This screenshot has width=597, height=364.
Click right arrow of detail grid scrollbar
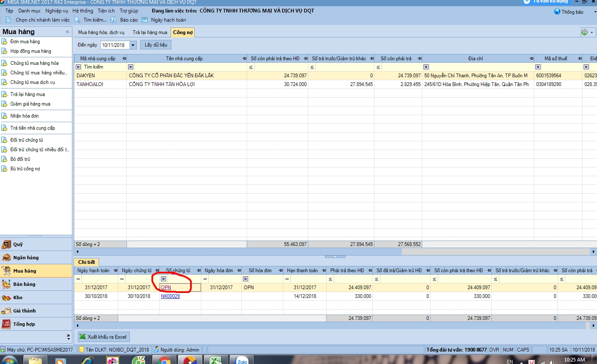(594, 325)
